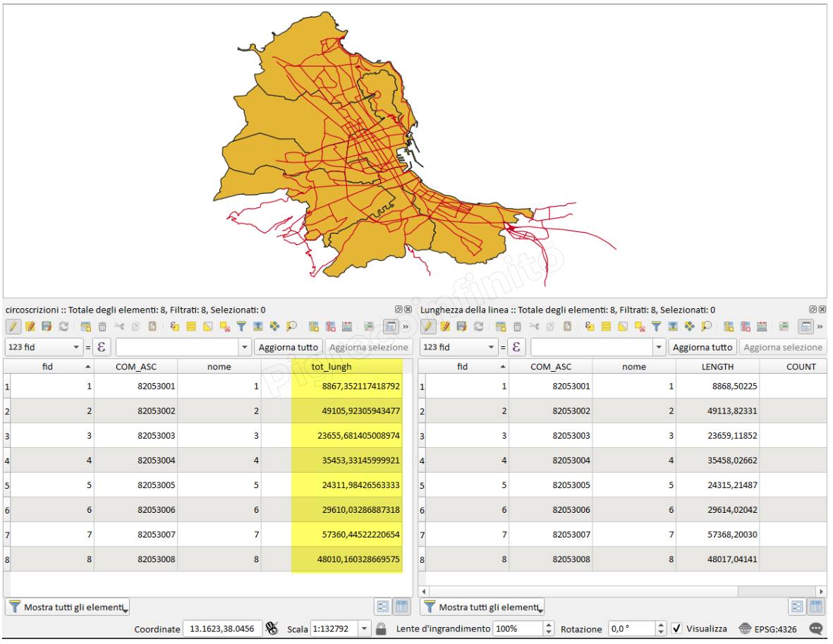Click select by expression icon in circoscrizioni toolbar
The height and width of the screenshot is (644, 833).
coord(174,327)
